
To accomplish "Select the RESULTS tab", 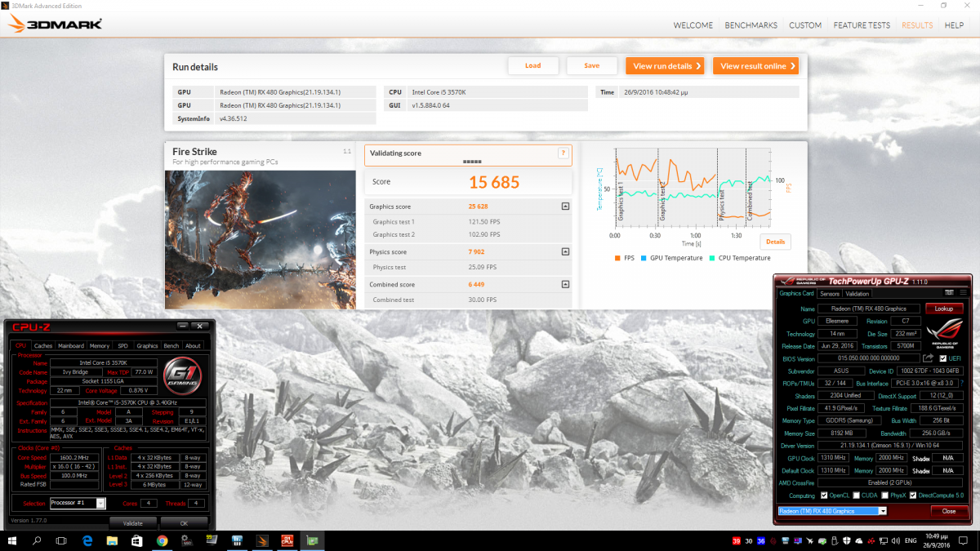I will (917, 25).
